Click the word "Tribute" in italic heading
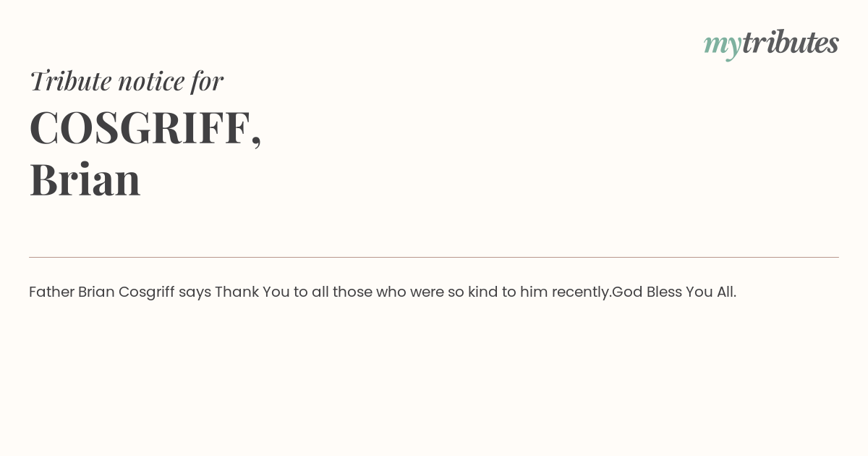The height and width of the screenshot is (456, 868). click(70, 81)
